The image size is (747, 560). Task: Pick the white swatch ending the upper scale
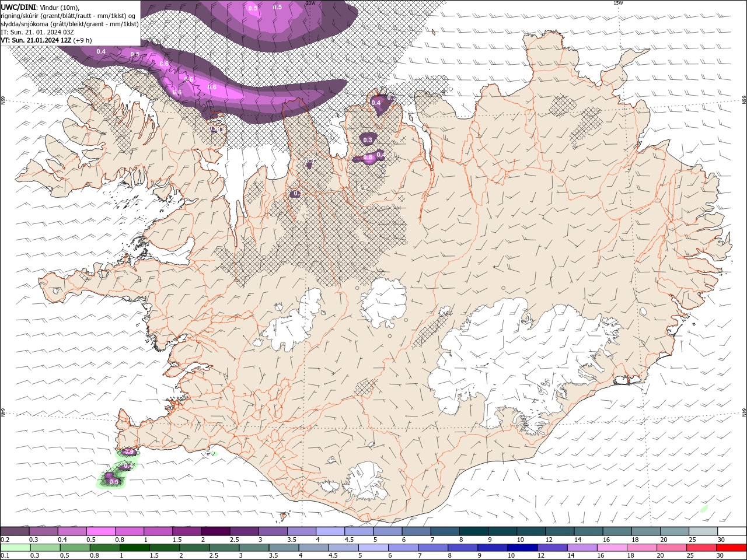click(x=731, y=531)
